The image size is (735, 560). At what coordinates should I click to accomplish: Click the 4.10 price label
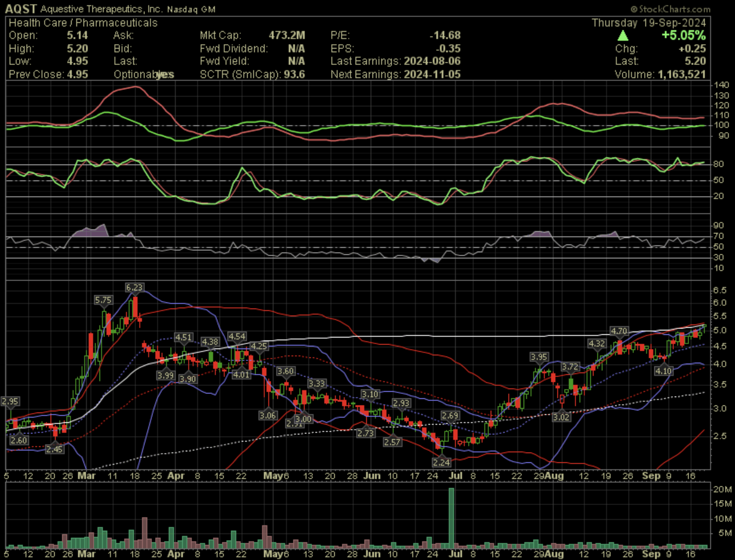(663, 371)
